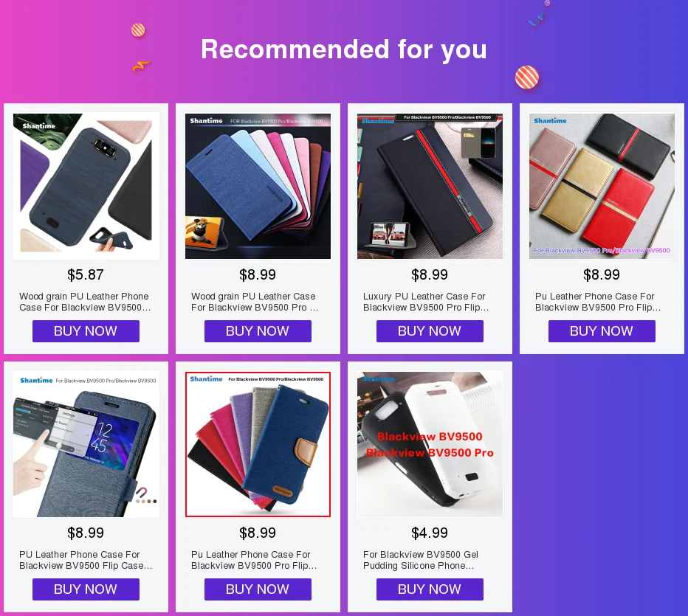Click BUY NOW for the Luxury PU Leather Case
Screen dimensions: 688x616
coord(430,331)
